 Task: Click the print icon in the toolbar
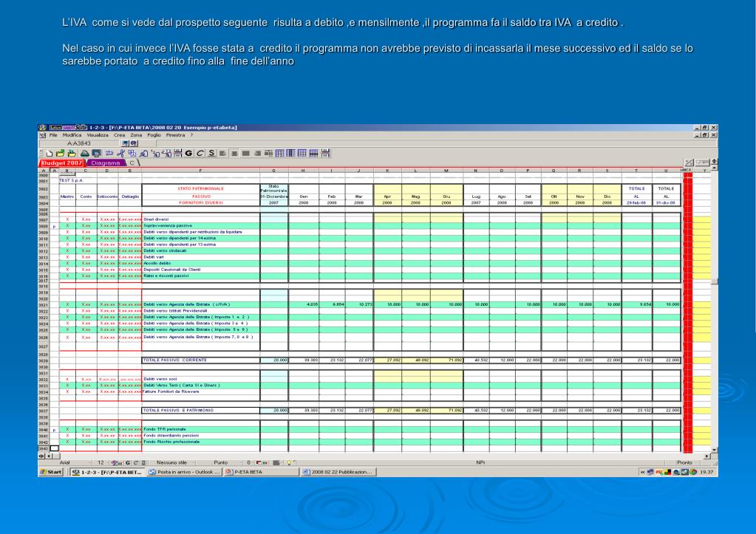pos(85,154)
